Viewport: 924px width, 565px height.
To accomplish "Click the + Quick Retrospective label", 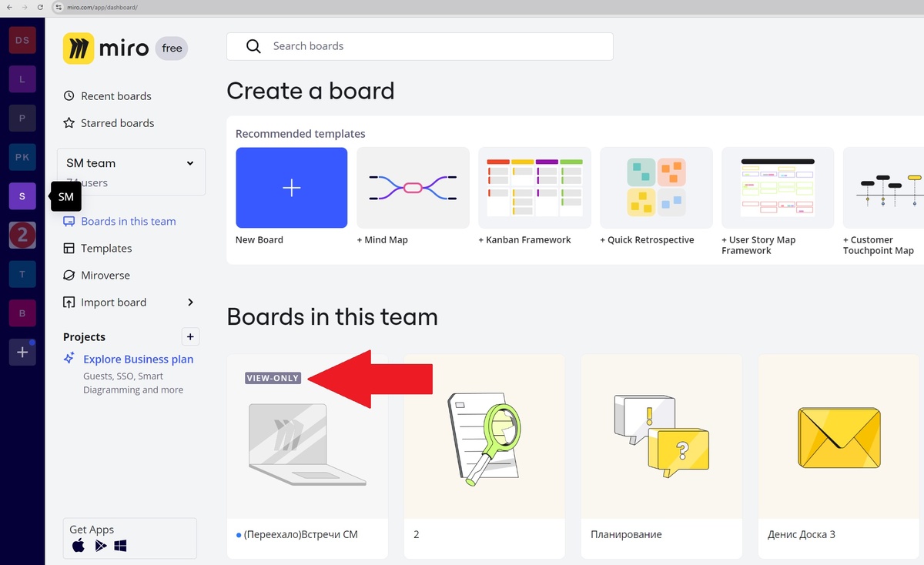I will [x=647, y=240].
